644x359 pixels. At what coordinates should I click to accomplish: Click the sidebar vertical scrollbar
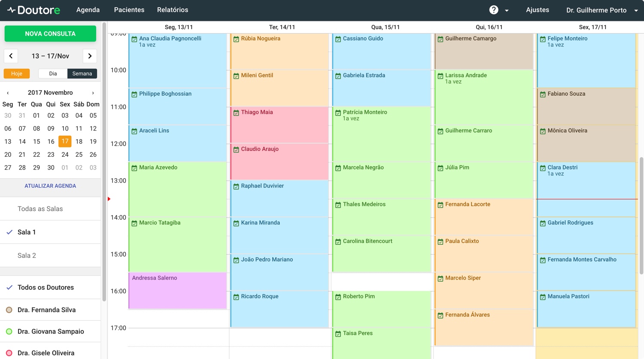coord(104,161)
